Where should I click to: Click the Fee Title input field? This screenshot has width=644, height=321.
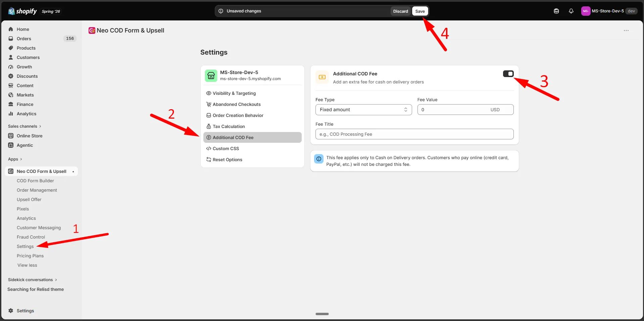pos(414,134)
